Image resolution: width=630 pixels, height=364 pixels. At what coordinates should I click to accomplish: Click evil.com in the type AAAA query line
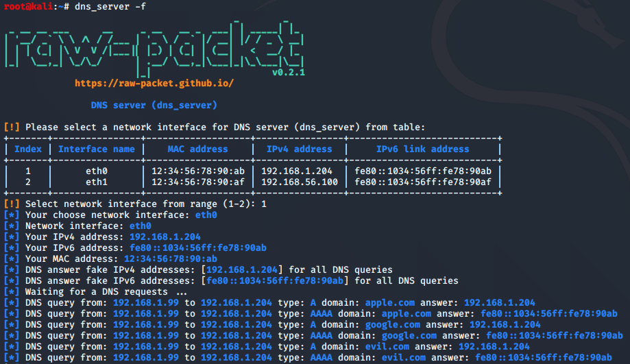[403, 358]
